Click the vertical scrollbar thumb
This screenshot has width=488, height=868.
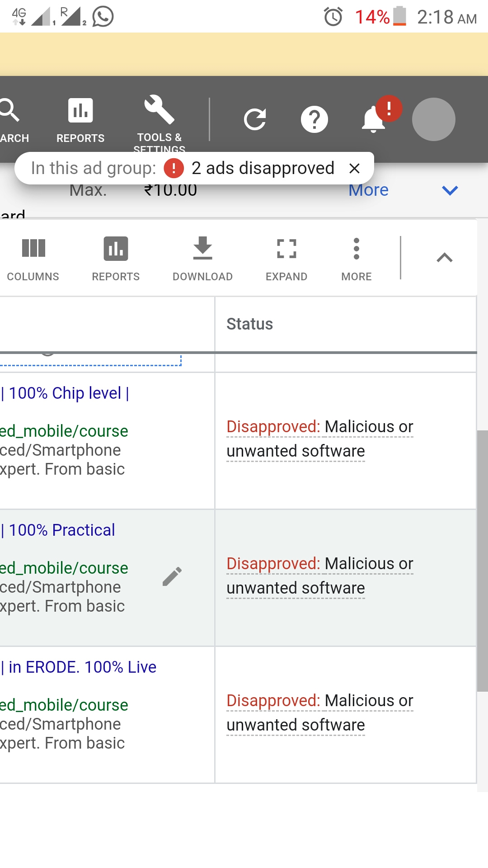point(482,561)
